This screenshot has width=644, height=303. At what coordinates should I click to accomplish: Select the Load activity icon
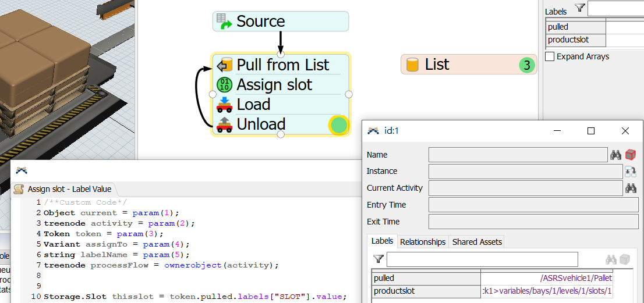pyautogui.click(x=224, y=105)
